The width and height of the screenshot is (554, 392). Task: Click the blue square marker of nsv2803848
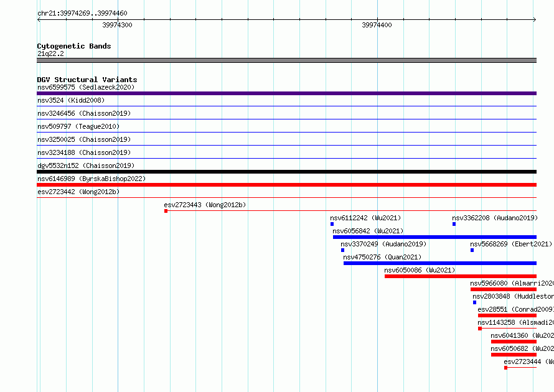click(474, 302)
